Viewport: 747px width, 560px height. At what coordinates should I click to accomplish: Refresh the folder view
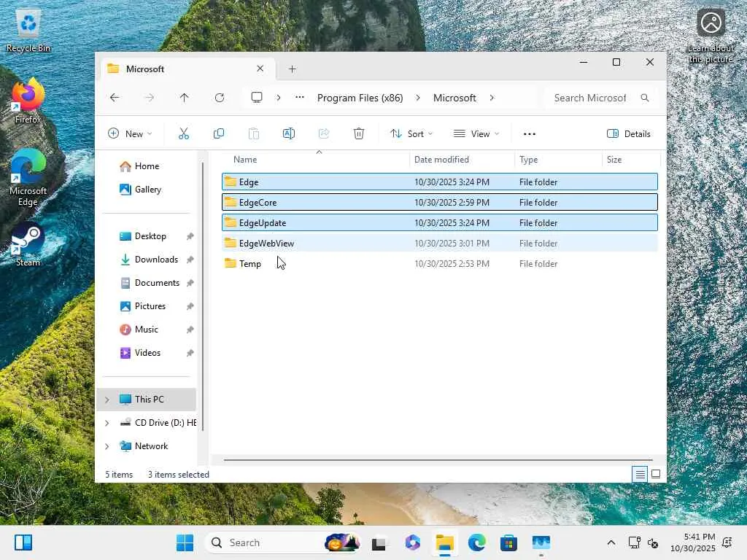[x=220, y=98]
